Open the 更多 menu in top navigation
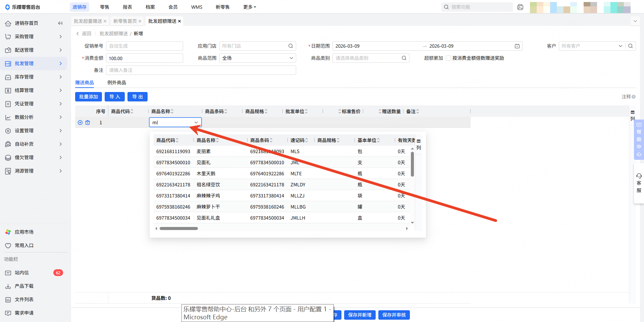The width and height of the screenshot is (644, 322). point(250,7)
